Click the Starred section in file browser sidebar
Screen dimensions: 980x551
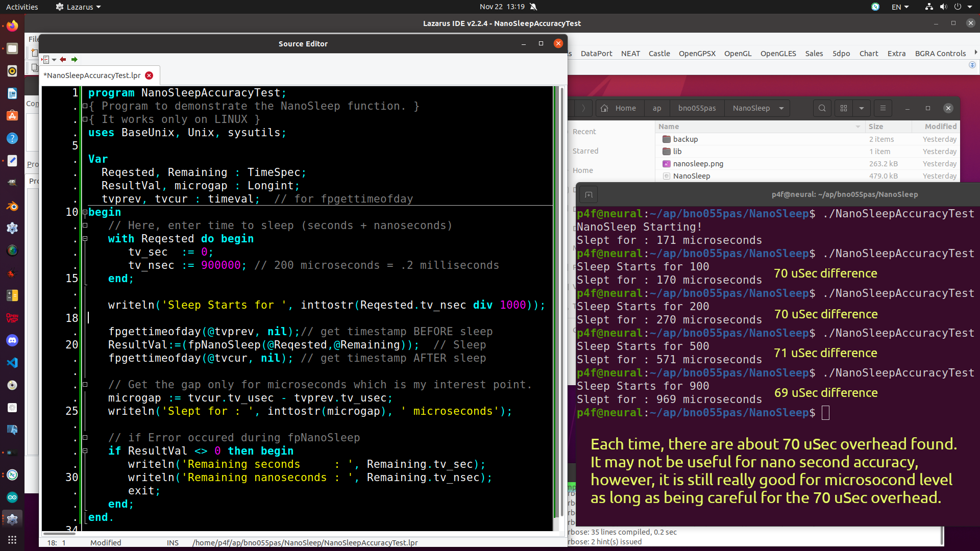585,151
